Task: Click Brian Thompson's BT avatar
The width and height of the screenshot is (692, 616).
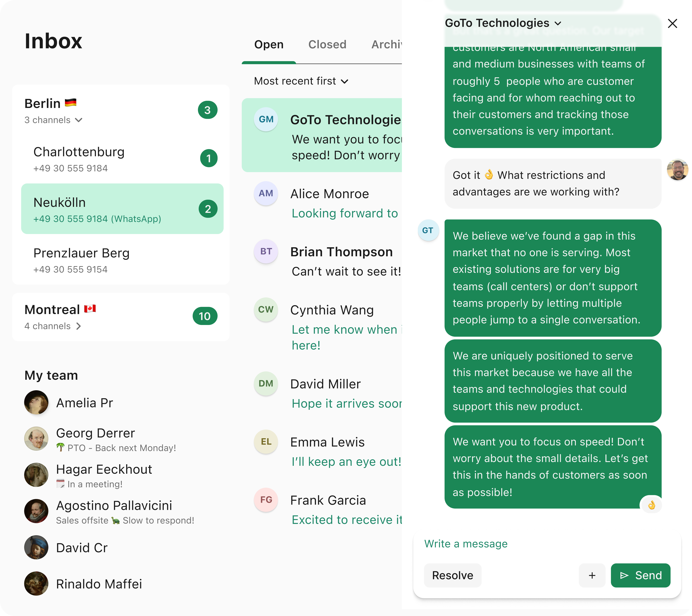Action: [x=266, y=252]
